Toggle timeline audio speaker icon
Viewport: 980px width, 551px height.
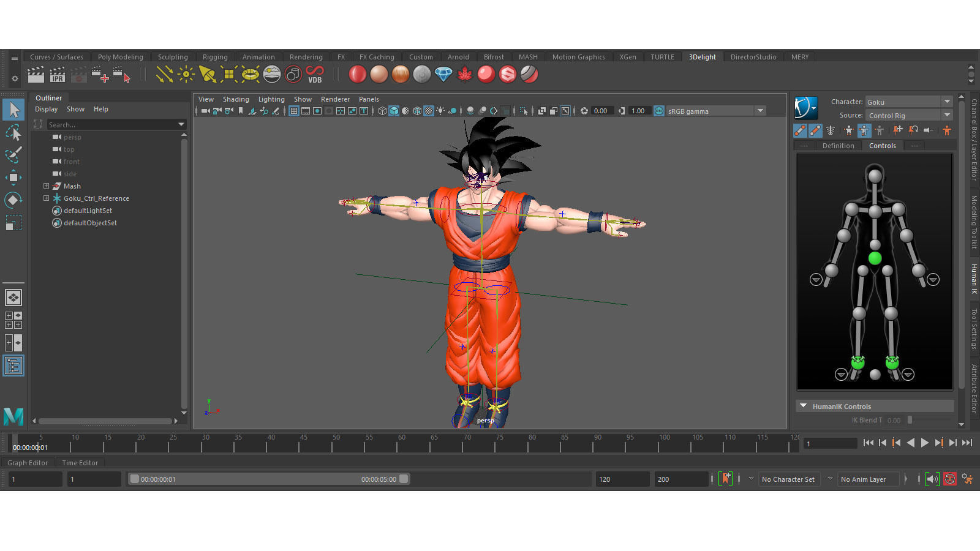pyautogui.click(x=932, y=479)
